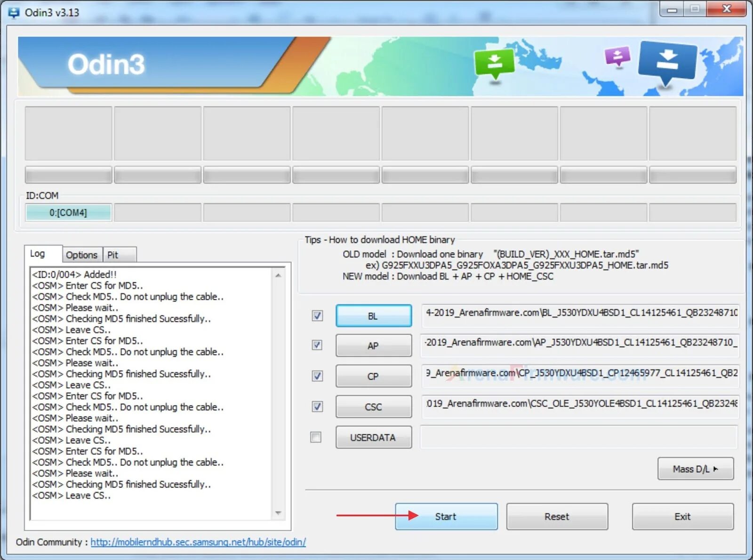Minimize the Odin3 window
Image resolution: width=753 pixels, height=560 pixels.
pyautogui.click(x=672, y=9)
